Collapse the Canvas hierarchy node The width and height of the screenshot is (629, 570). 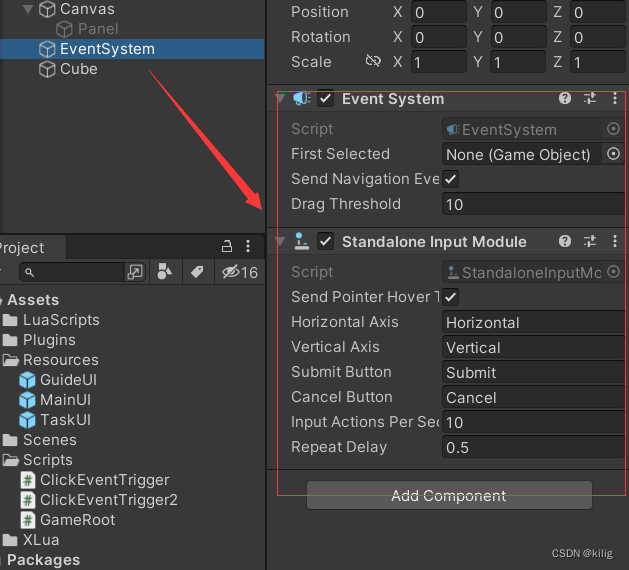coord(27,9)
